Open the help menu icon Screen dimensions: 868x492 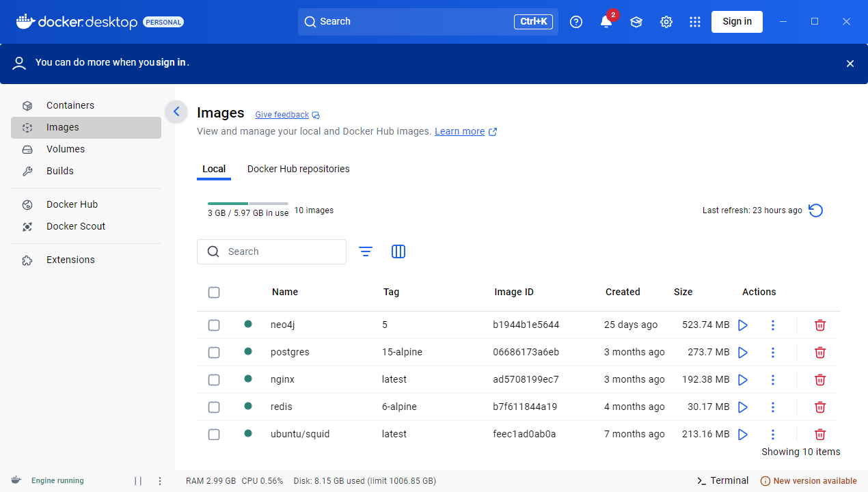pos(576,22)
